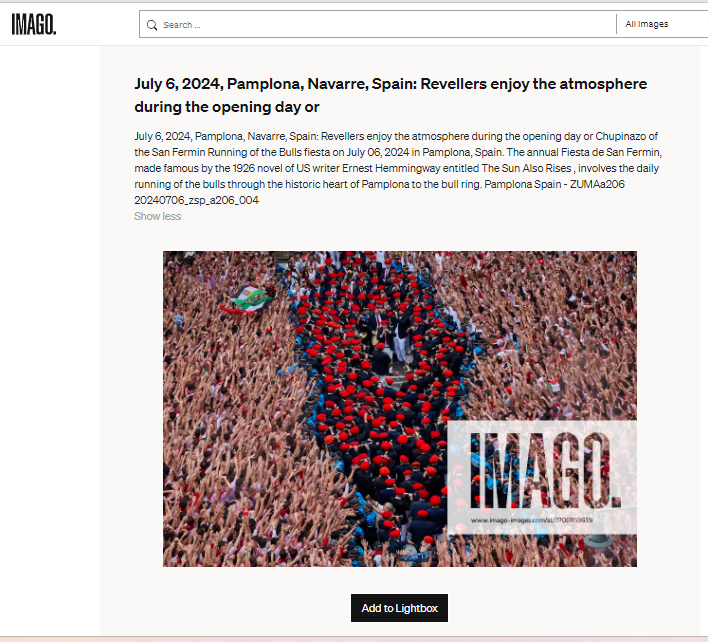Image resolution: width=708 pixels, height=642 pixels.
Task: Click the Add to Lightbox button
Action: (399, 608)
